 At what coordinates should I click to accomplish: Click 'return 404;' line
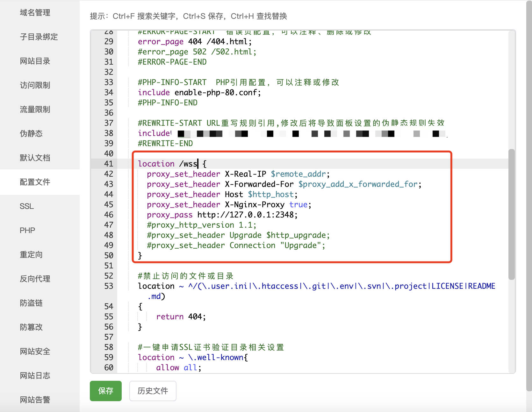[x=181, y=316]
